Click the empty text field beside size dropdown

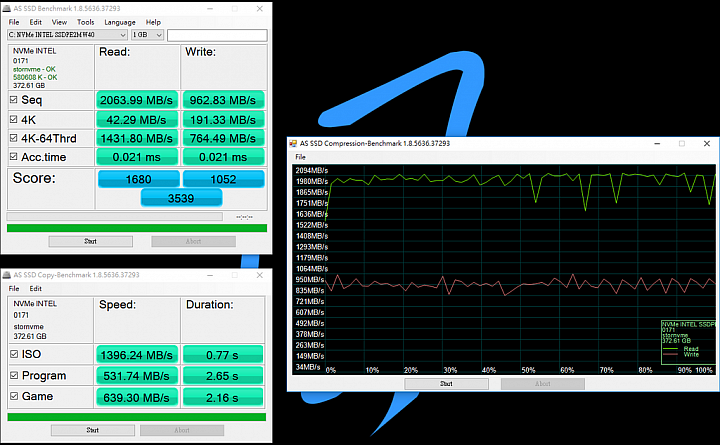point(217,35)
